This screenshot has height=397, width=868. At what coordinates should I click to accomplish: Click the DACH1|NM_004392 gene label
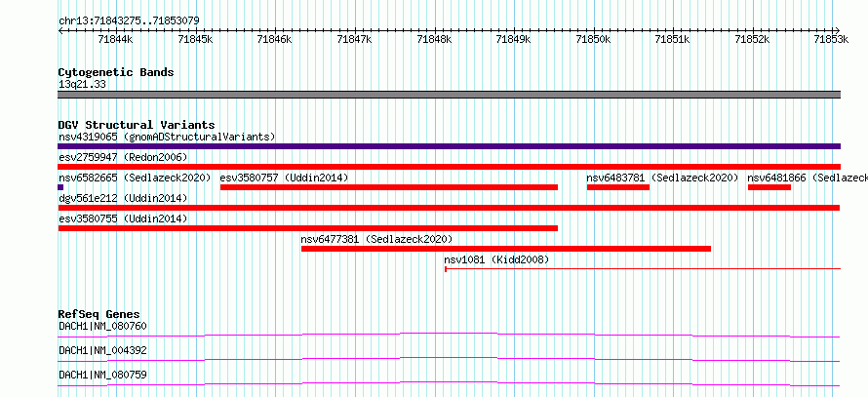(102, 350)
